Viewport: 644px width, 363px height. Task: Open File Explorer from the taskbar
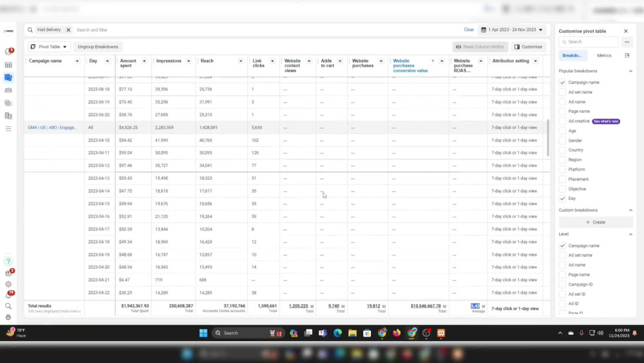(352, 333)
